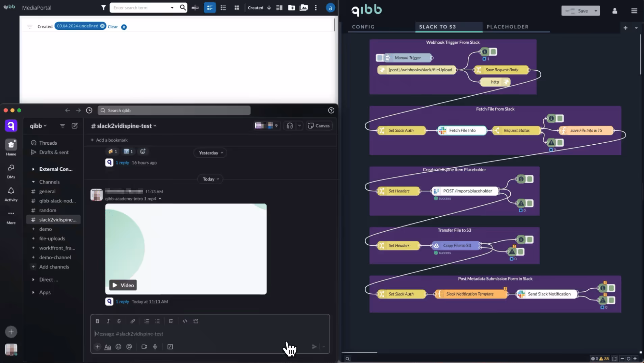
Task: Compose a new Slack message
Action: click(x=75, y=126)
